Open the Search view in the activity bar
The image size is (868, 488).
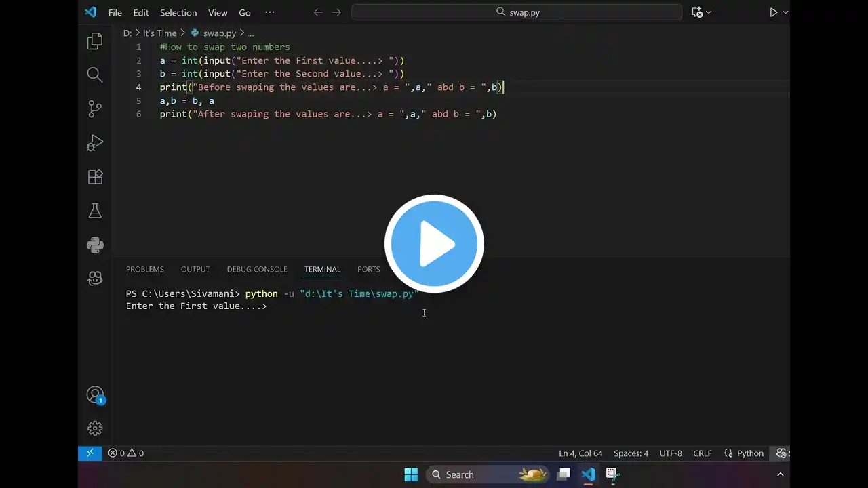pos(95,75)
